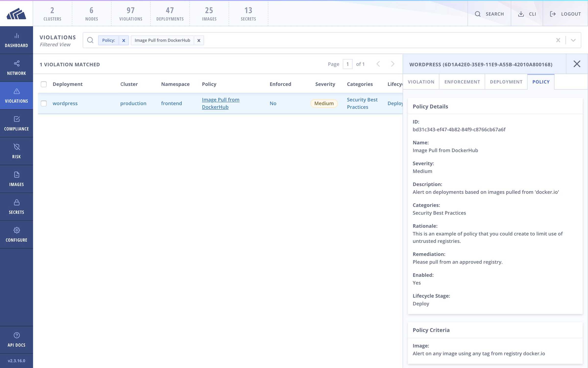Sort by the Enforced column header
This screenshot has height=368, width=588.
280,84
